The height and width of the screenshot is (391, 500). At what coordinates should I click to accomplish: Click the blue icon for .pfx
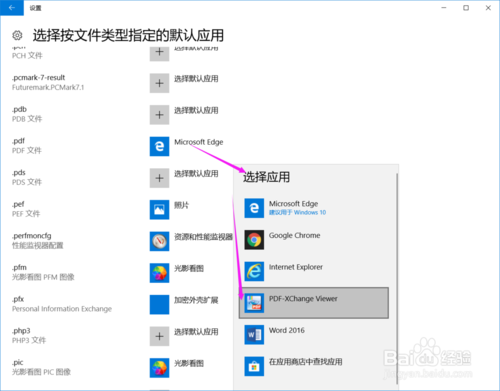159,305
